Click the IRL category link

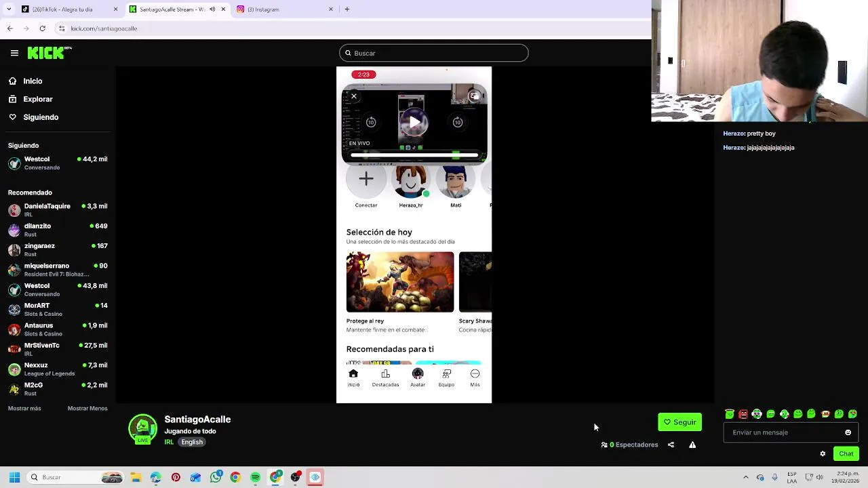tap(169, 442)
